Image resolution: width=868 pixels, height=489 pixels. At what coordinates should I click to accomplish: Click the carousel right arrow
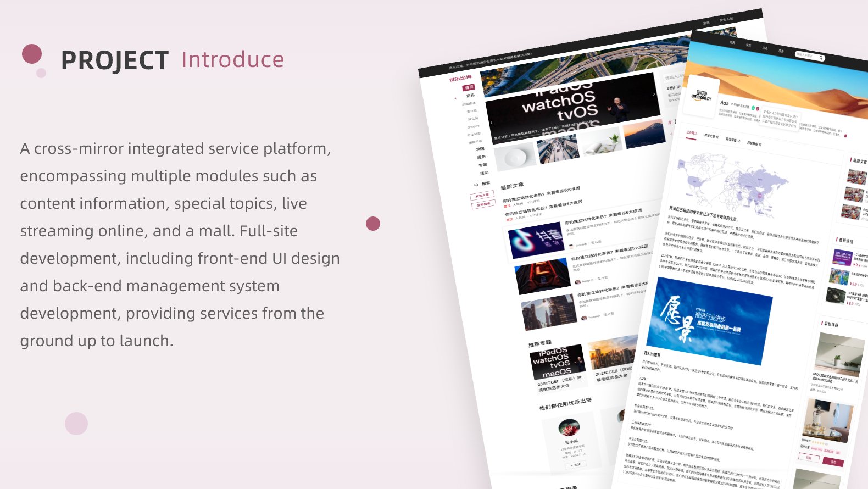653,95
